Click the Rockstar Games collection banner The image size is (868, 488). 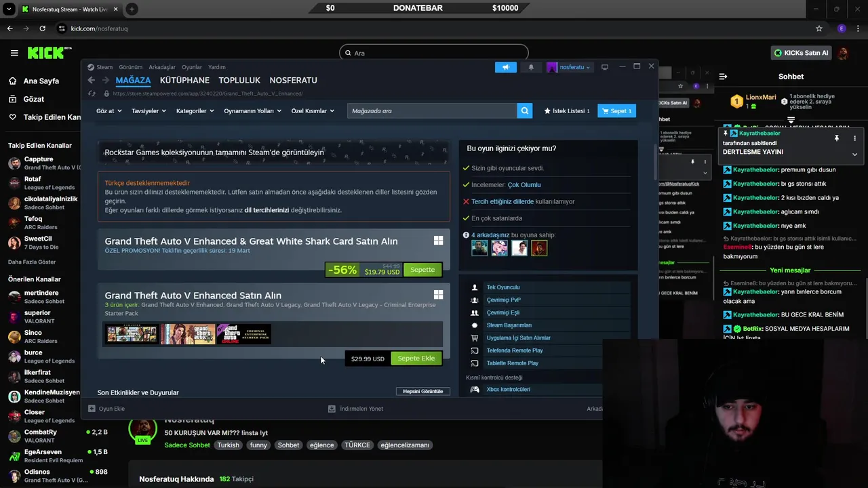[274, 152]
